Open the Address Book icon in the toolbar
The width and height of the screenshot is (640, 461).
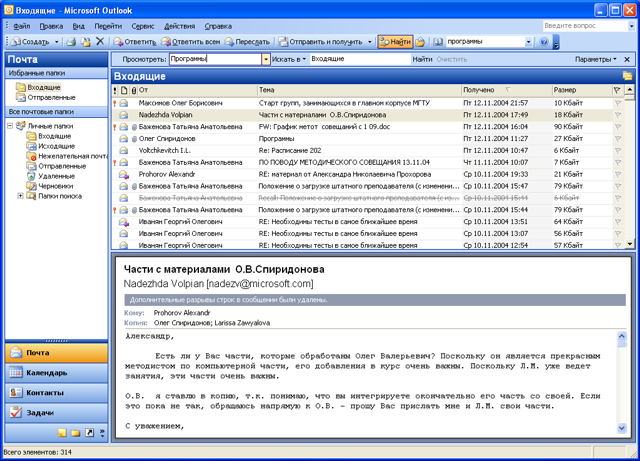pyautogui.click(x=437, y=42)
